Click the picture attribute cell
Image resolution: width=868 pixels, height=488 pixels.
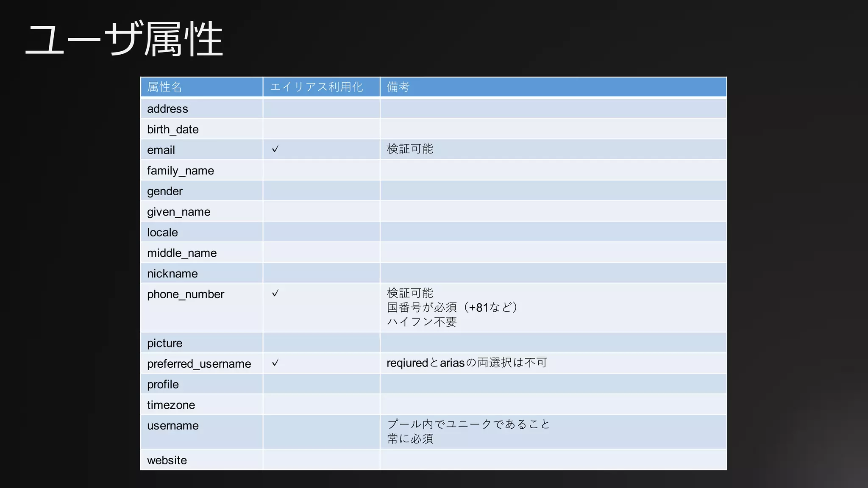[x=202, y=343]
